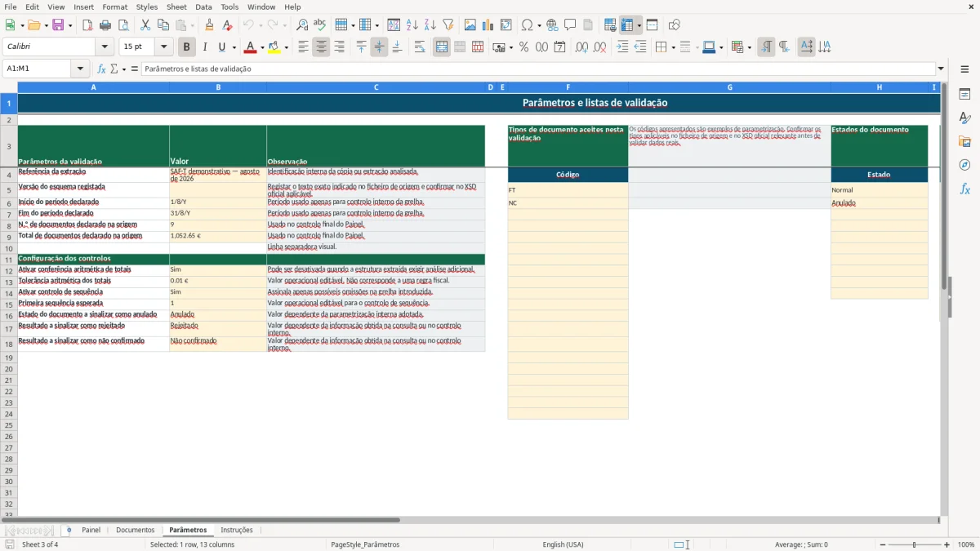This screenshot has height=551, width=980.
Task: Click the formula input line
Action: coord(537,69)
